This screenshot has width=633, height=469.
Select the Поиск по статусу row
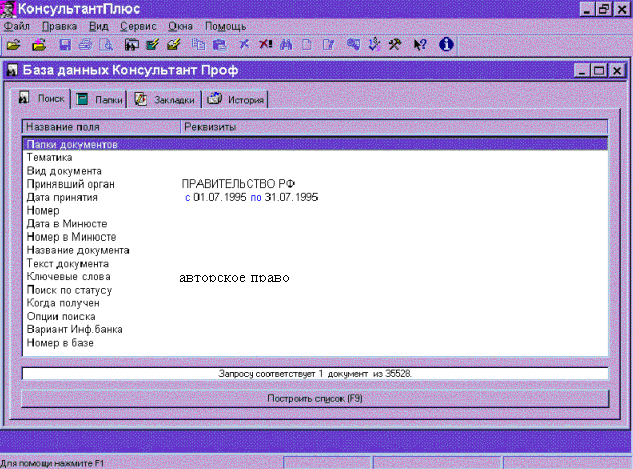(315, 290)
